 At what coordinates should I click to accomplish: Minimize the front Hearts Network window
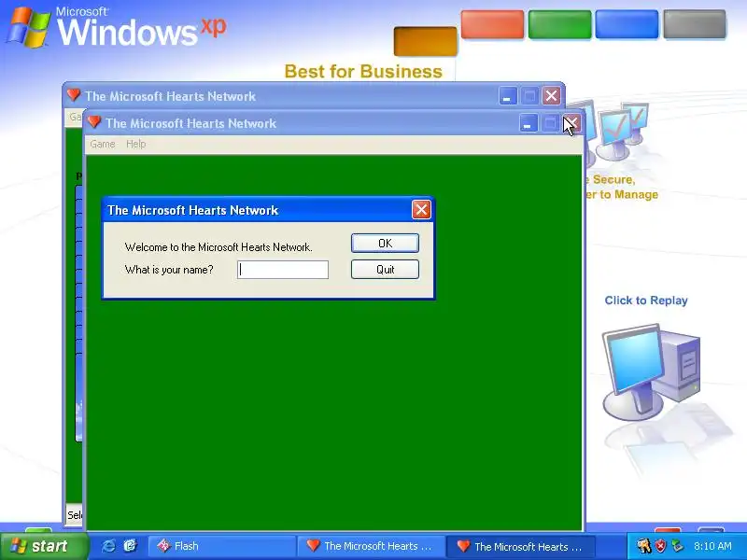[x=528, y=123]
